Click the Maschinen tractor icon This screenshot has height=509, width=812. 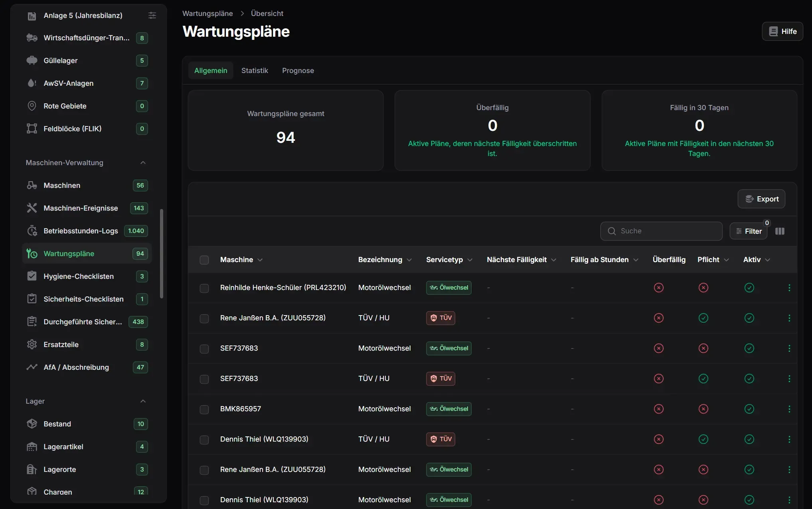tap(32, 185)
